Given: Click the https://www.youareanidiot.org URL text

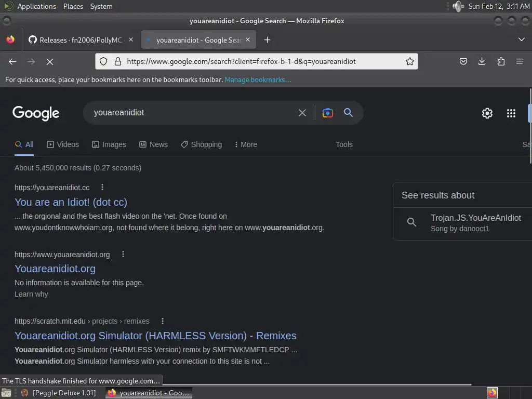Looking at the screenshot, I should point(62,255).
